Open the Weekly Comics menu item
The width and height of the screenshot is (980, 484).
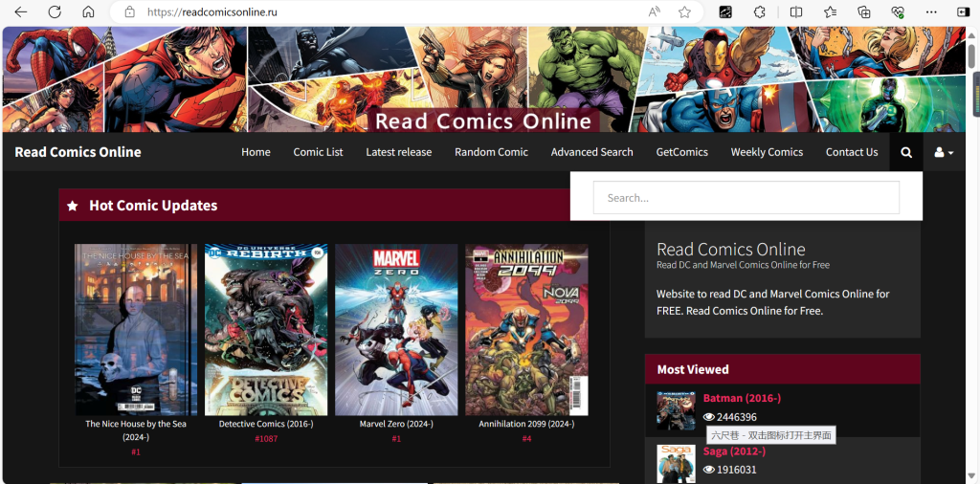[767, 152]
